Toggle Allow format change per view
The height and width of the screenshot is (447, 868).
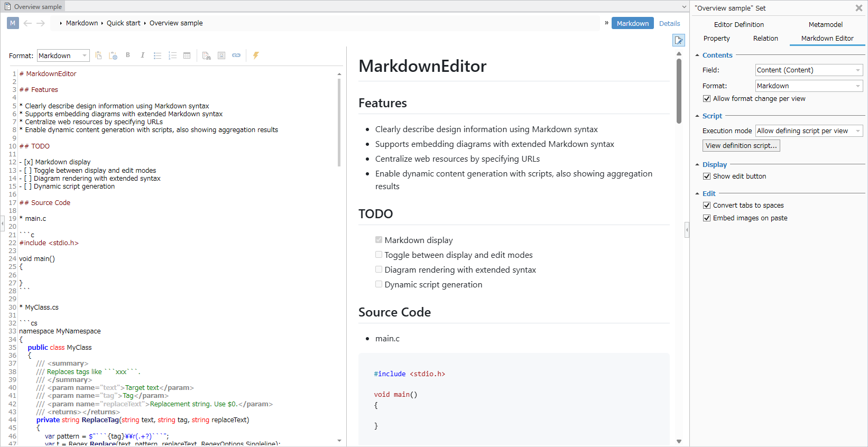click(x=706, y=99)
